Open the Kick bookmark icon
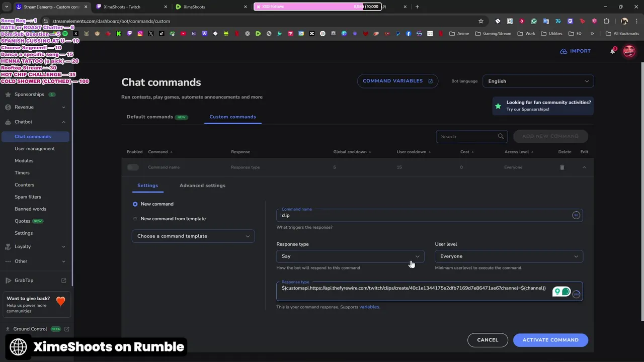 click(119, 34)
